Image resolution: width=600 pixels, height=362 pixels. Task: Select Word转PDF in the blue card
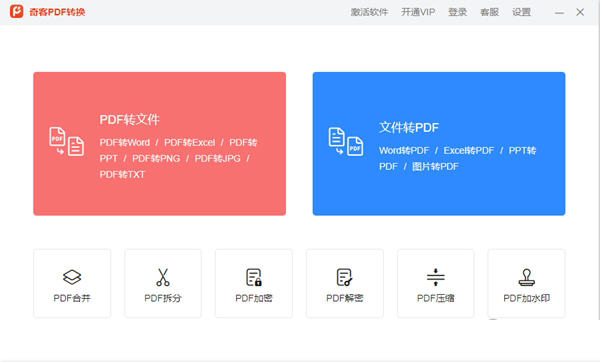click(404, 151)
